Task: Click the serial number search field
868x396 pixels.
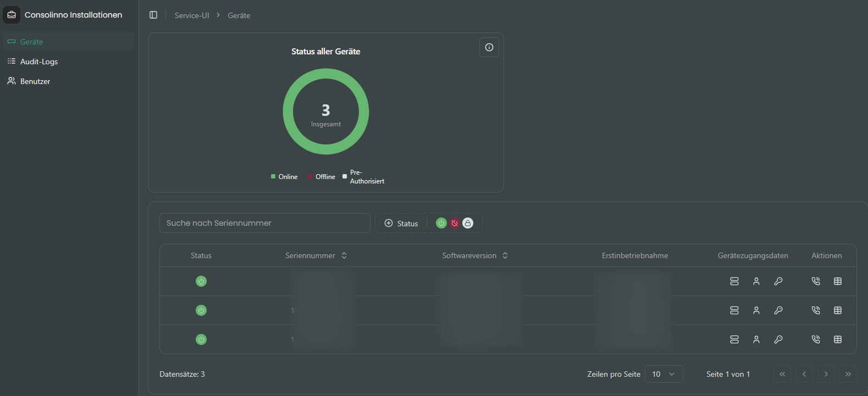Action: pyautogui.click(x=264, y=223)
